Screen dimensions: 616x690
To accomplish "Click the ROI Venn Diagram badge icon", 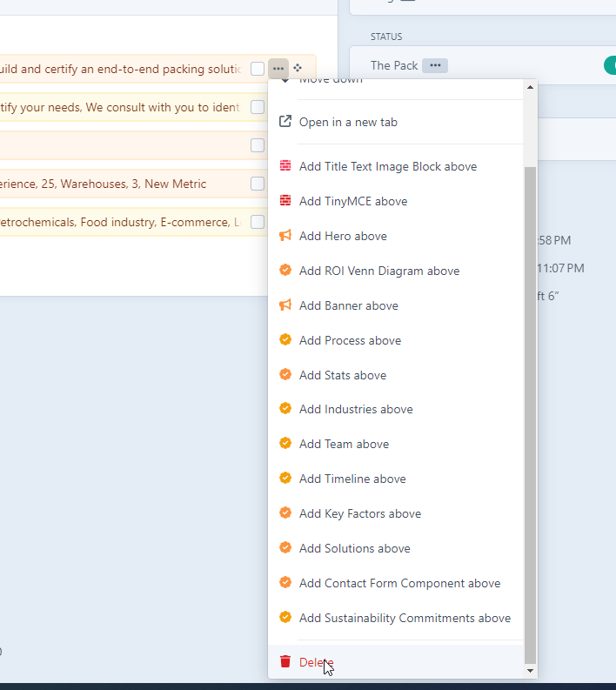I will coord(285,271).
